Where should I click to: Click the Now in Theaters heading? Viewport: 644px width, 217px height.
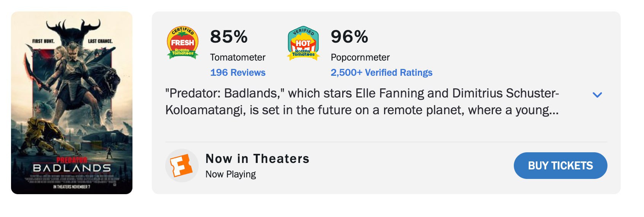pos(257,158)
